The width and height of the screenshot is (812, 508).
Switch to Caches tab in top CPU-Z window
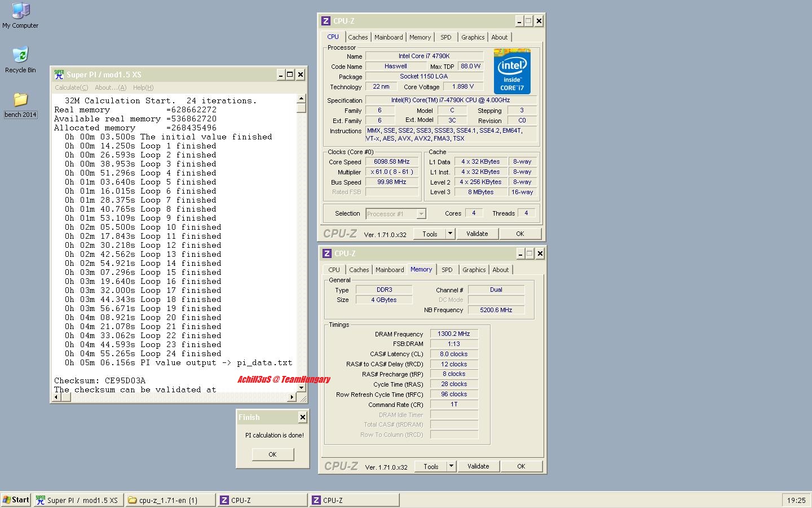358,37
